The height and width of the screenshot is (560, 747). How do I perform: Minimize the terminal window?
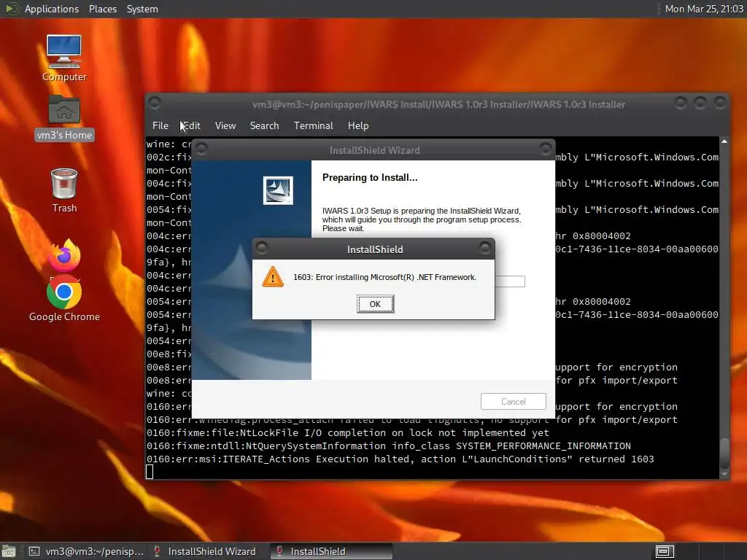click(x=681, y=102)
